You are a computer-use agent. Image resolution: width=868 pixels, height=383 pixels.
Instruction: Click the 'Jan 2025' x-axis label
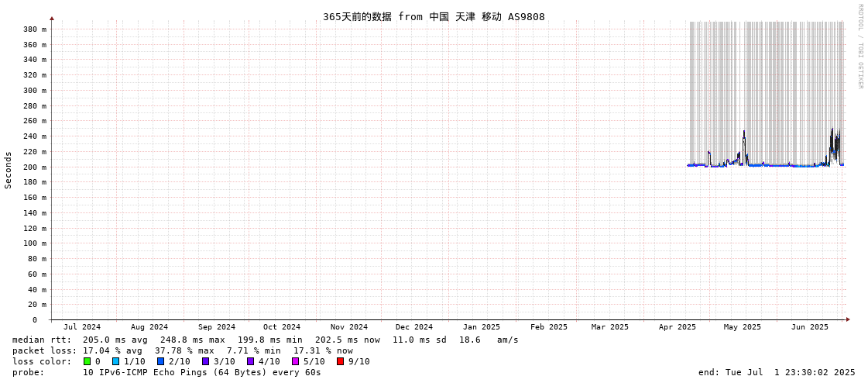tap(482, 327)
